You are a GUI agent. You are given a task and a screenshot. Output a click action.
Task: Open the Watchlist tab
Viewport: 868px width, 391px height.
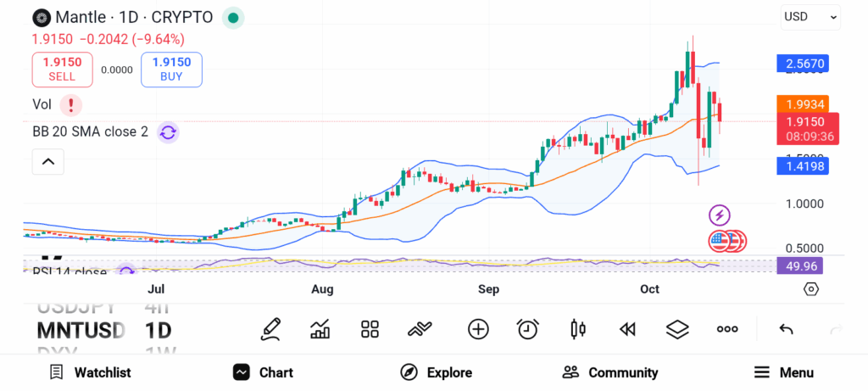[x=90, y=372]
